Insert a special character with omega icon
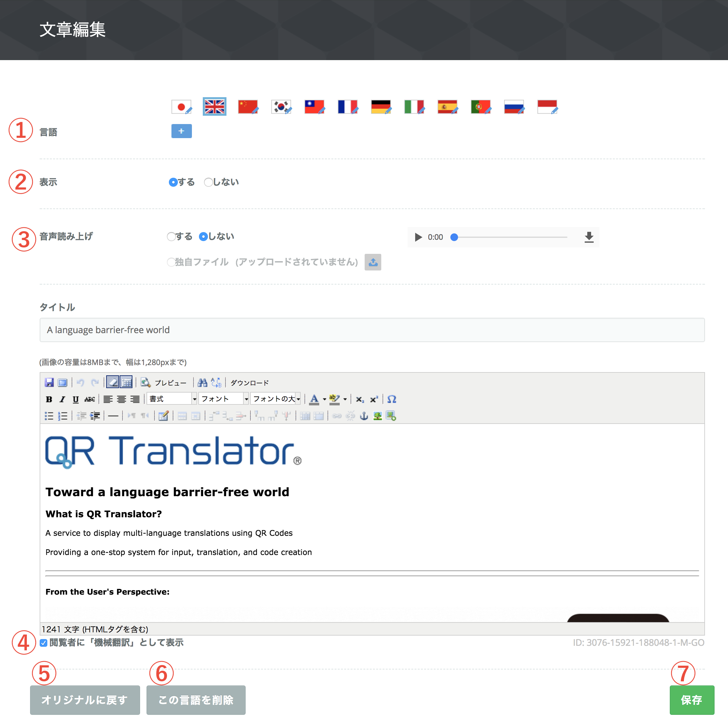 pos(392,399)
